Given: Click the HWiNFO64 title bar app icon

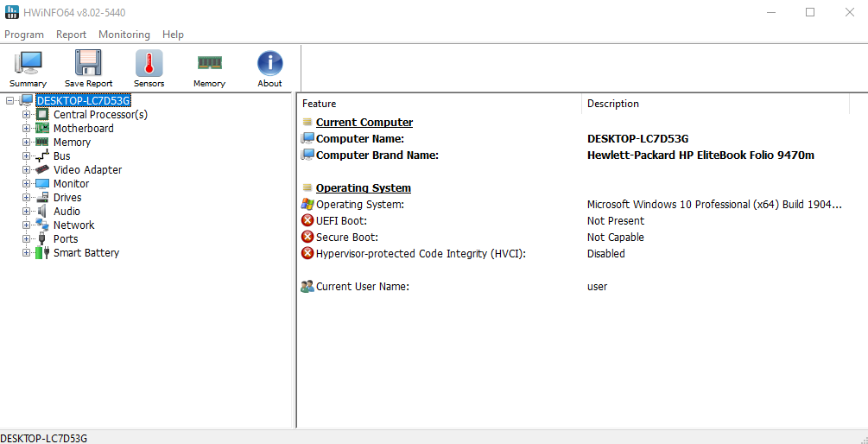Looking at the screenshot, I should point(11,12).
